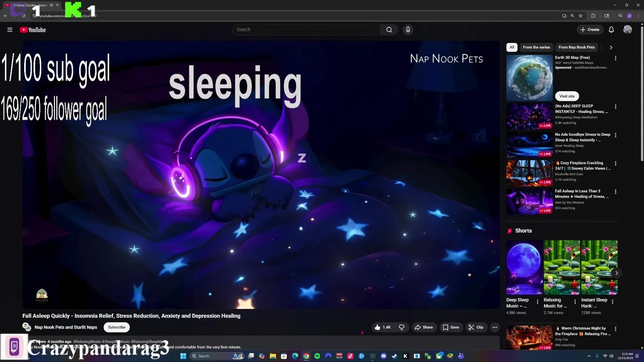This screenshot has height=362, width=644.
Task: Go to YouTube home via logo
Action: pyautogui.click(x=33, y=30)
